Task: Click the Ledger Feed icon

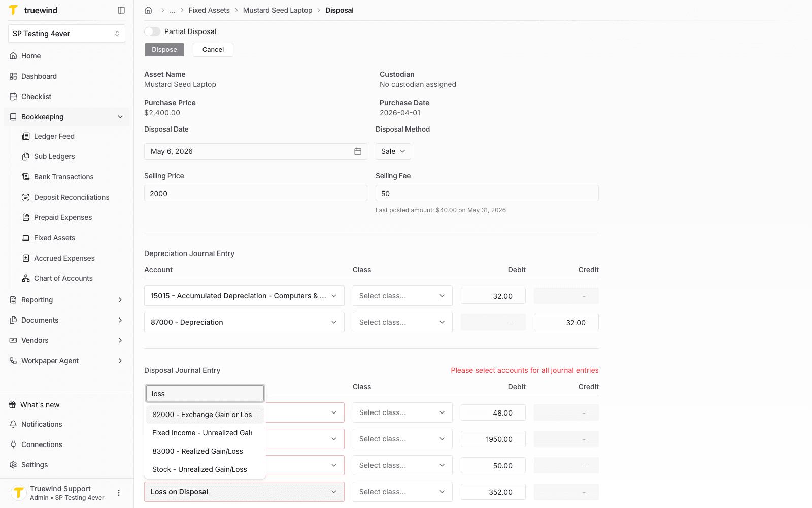Action: pyautogui.click(x=26, y=136)
